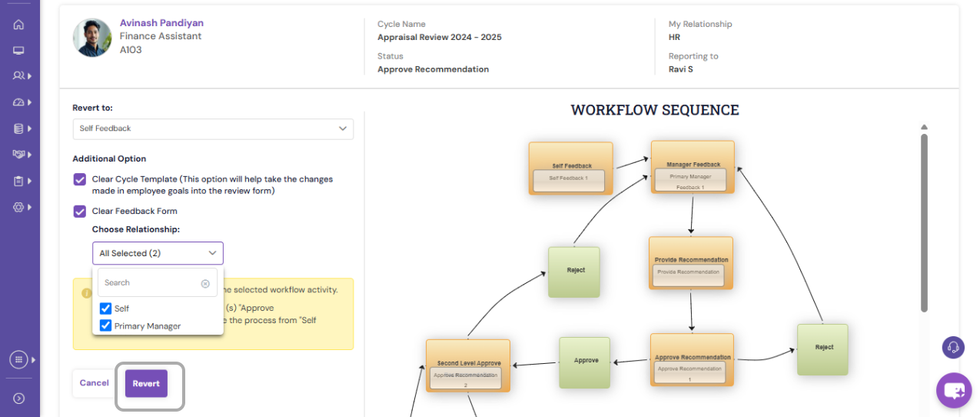Expand people sidebar submenu arrow

29,76
